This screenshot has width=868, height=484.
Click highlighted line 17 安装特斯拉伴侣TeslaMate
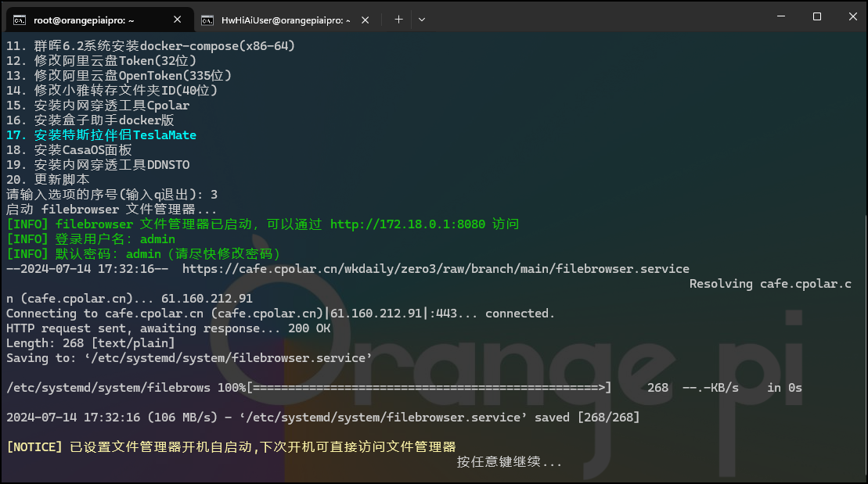click(x=101, y=135)
